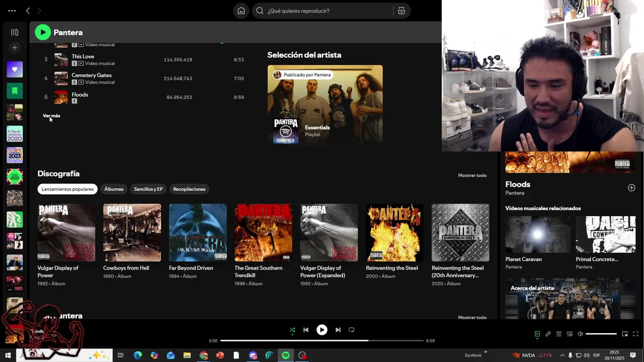Click the Spotify taskbar icon
The width and height of the screenshot is (644, 362).
click(x=286, y=355)
